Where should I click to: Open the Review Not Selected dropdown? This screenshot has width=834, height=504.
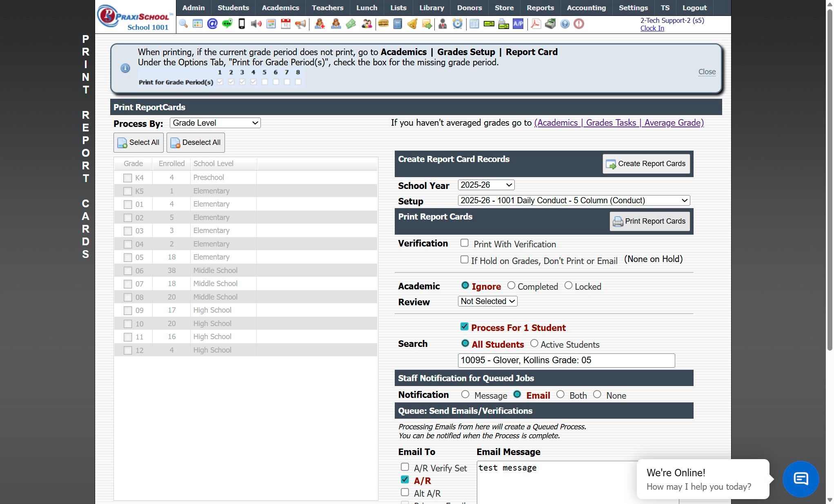coord(487,301)
